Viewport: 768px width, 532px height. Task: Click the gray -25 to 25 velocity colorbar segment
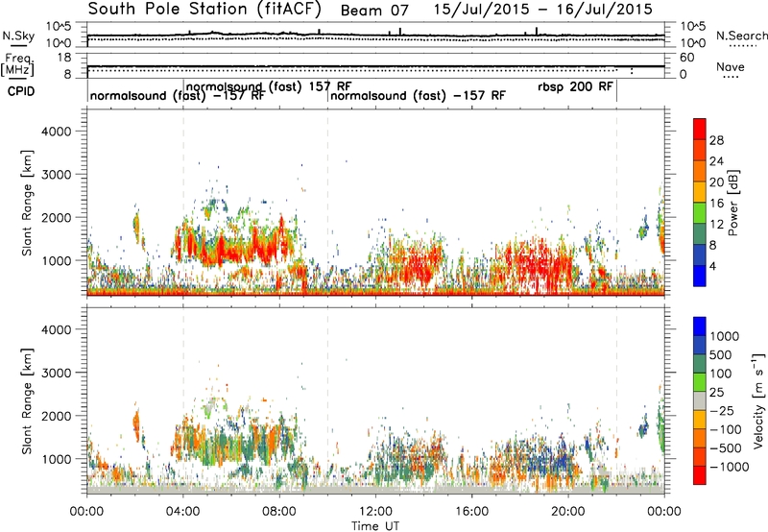point(700,401)
